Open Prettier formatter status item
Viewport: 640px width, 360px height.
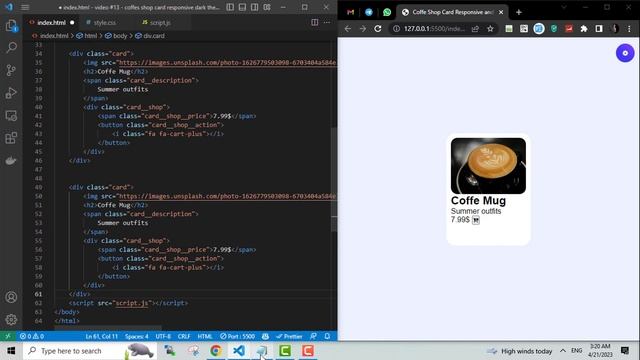click(x=289, y=336)
